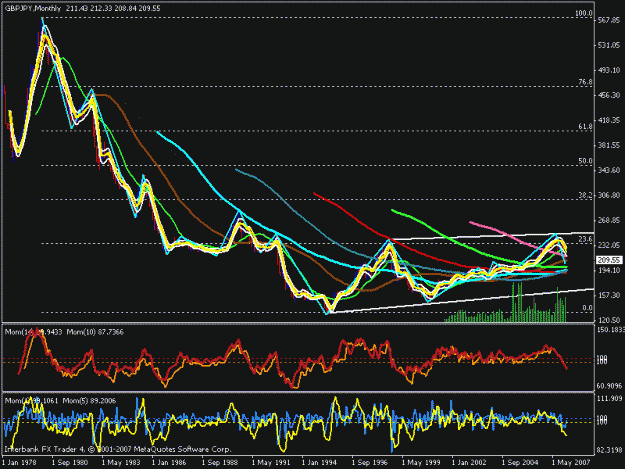625x469 pixels.
Task: Click the 1 May 2007 date label
Action: 570,463
